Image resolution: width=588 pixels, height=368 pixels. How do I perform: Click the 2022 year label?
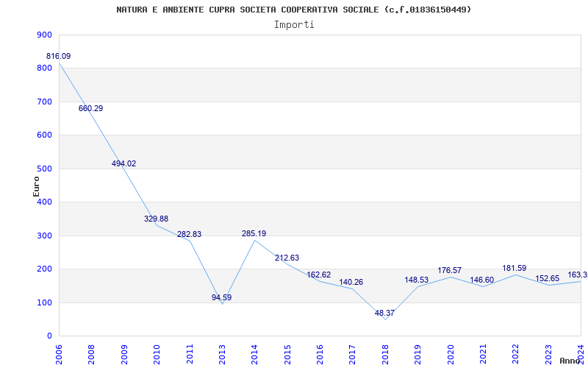[515, 354]
